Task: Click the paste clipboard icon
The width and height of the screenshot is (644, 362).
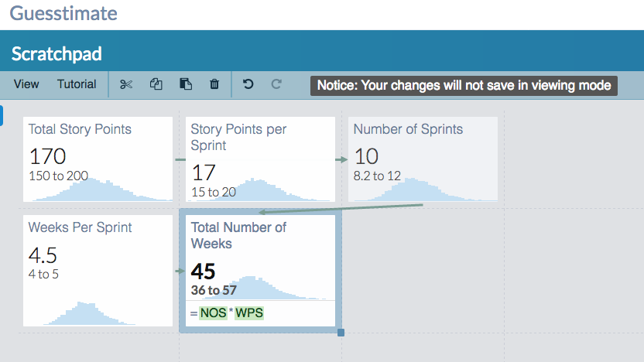Action: (x=186, y=84)
